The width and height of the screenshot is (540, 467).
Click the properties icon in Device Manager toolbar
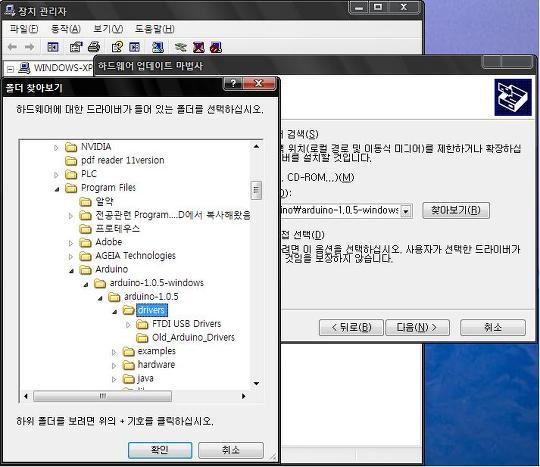[x=76, y=47]
